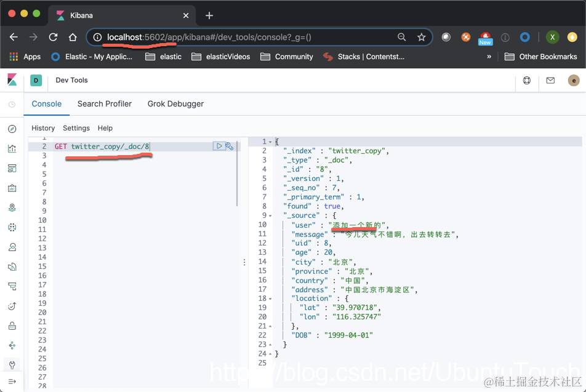Click fold marker at response line 23
The width and height of the screenshot is (586, 392).
point(270,345)
